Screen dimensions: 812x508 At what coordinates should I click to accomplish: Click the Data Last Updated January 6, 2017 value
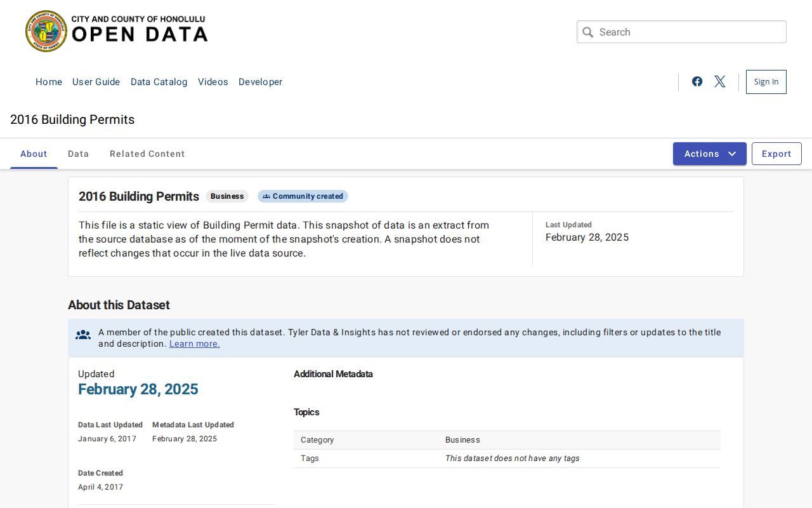[107, 439]
